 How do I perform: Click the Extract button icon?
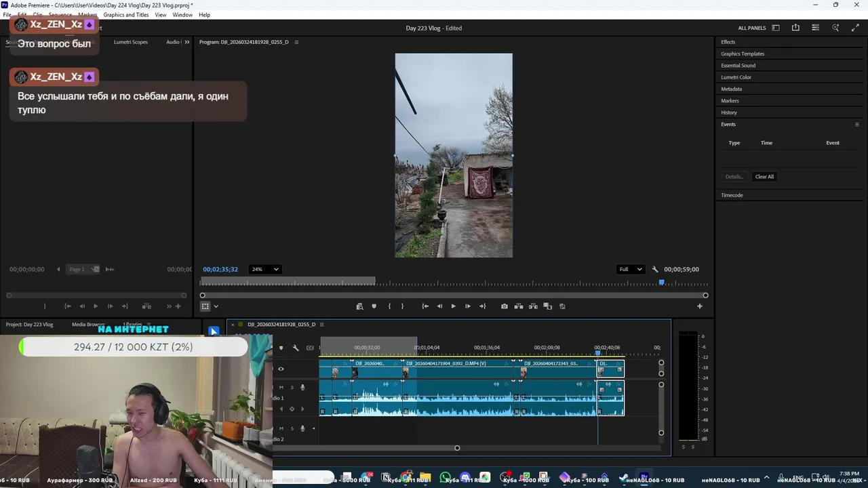tap(533, 306)
